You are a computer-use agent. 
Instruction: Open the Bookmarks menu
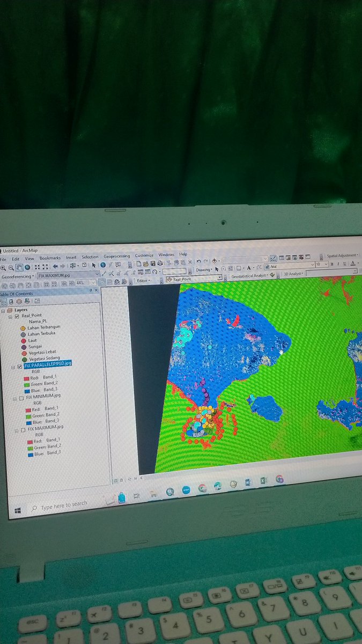pos(50,258)
